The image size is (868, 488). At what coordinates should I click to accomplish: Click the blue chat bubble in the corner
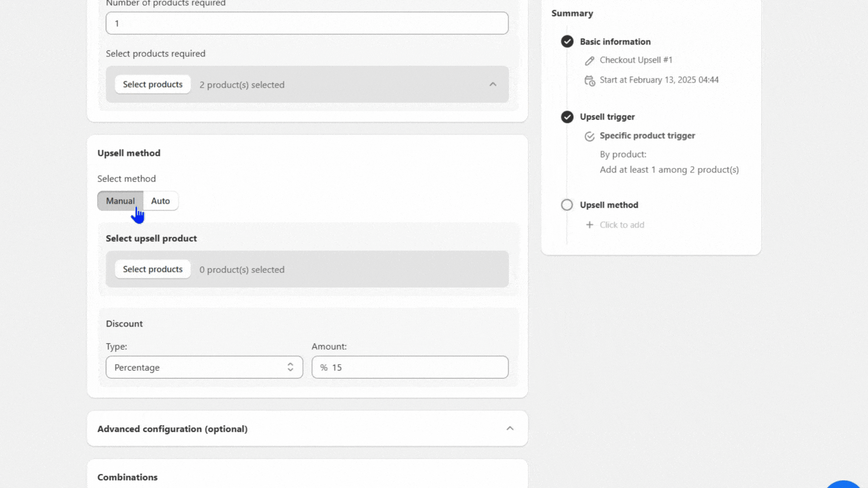pos(843,484)
